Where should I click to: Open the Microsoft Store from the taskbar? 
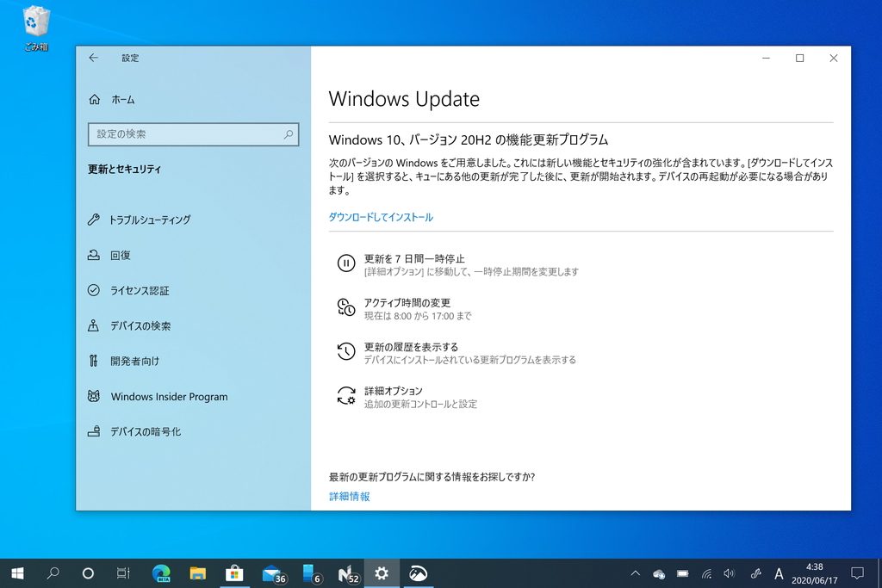[235, 573]
